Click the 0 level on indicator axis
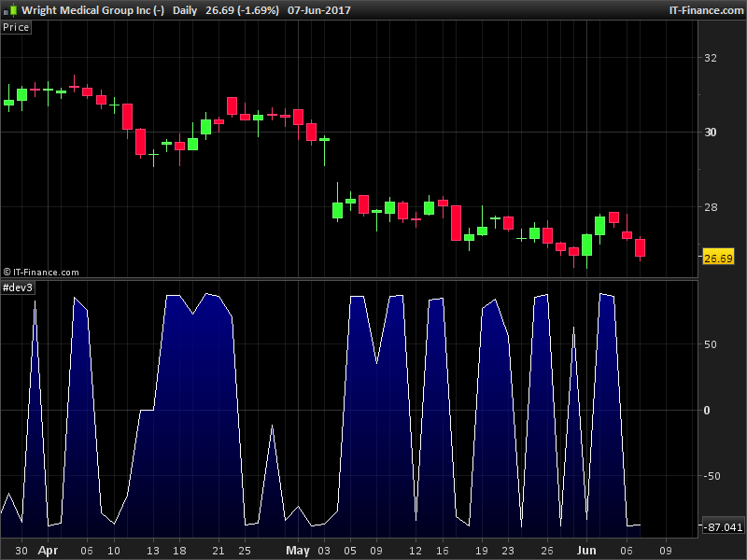 (x=707, y=411)
